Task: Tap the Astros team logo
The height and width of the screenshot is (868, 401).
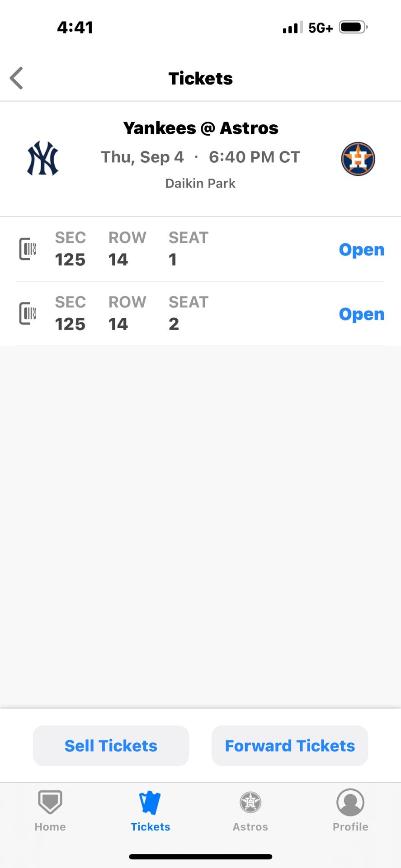Action: pos(358,159)
